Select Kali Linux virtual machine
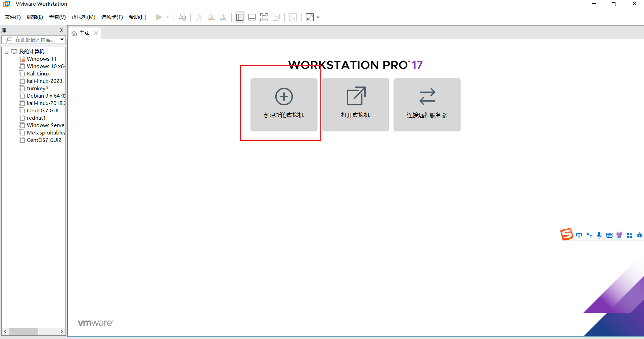The image size is (644, 339). click(38, 74)
